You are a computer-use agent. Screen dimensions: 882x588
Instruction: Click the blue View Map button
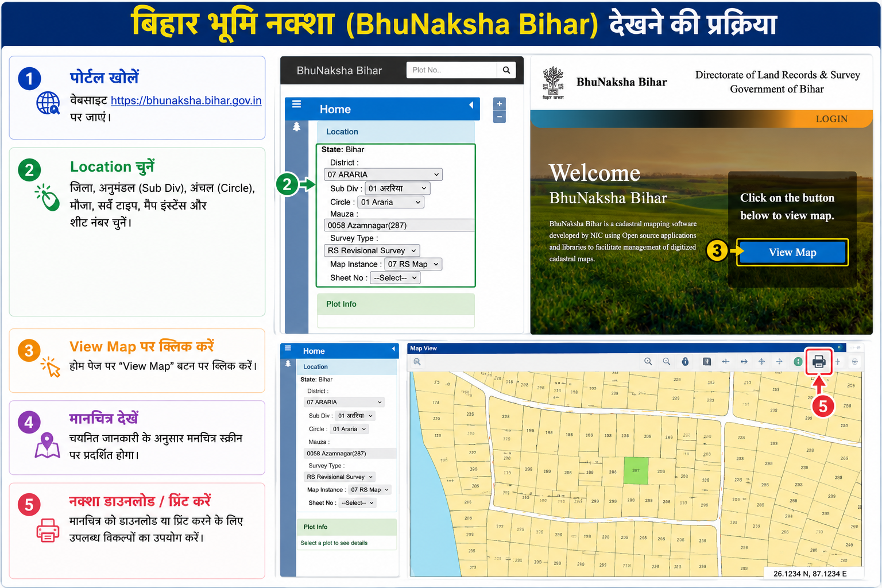click(792, 253)
